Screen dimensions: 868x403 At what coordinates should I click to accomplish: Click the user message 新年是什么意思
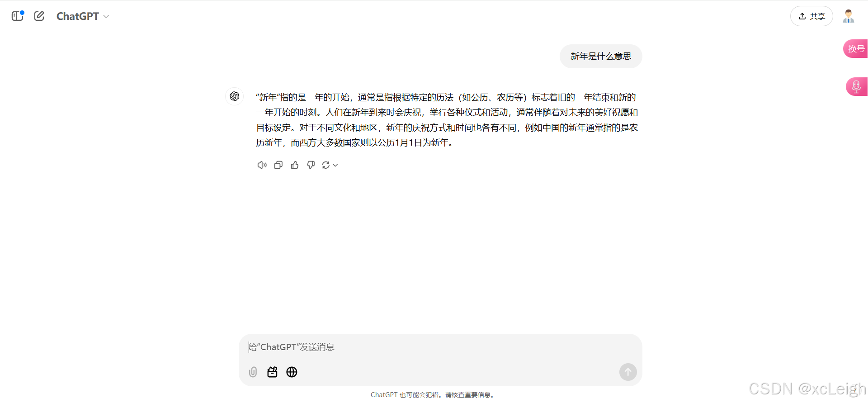[601, 56]
